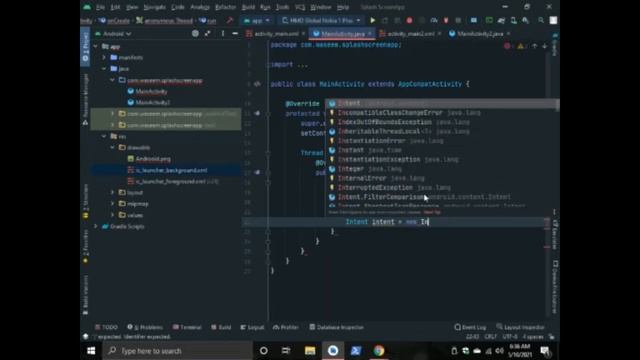This screenshot has height=360, width=640.
Task: Jump to previous highlighted error arrow
Action: pyautogui.click(x=534, y=47)
